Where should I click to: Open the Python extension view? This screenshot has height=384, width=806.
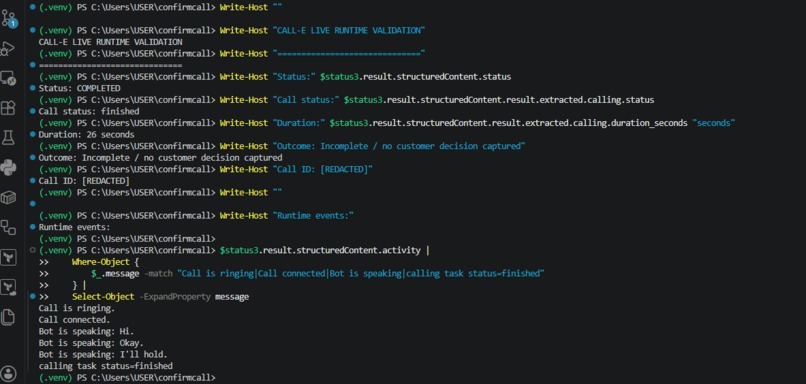(x=8, y=168)
